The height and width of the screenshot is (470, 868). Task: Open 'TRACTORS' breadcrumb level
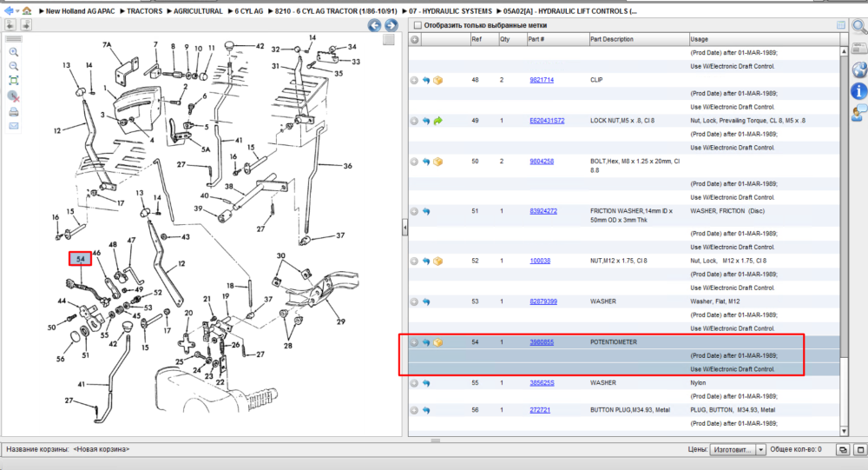(144, 11)
